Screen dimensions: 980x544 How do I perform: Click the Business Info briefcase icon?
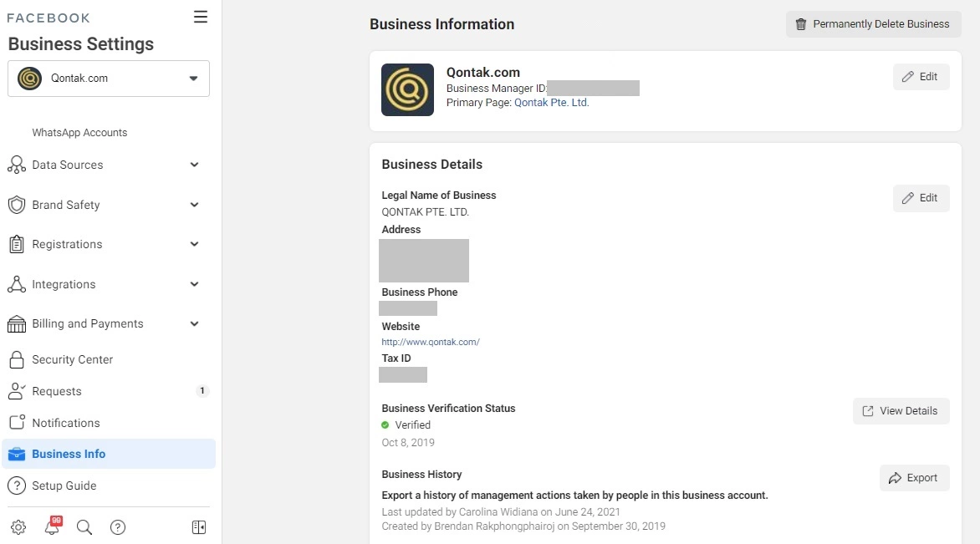click(17, 454)
